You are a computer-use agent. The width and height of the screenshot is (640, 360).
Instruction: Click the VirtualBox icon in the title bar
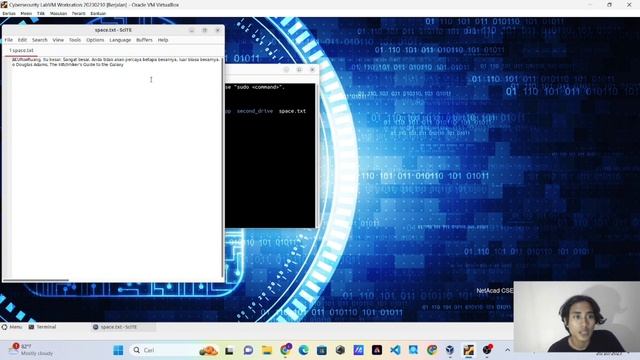4,4
